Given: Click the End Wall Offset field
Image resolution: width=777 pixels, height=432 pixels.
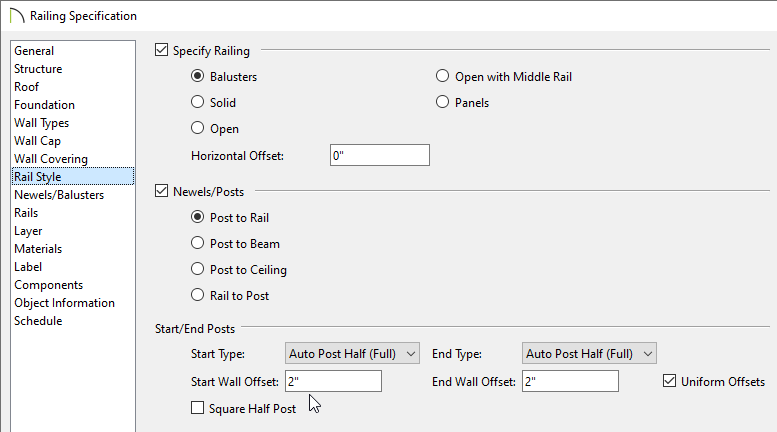Looking at the screenshot, I should point(570,381).
